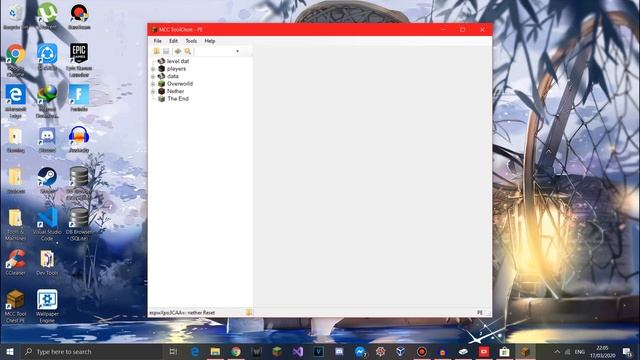Click the magnifier search toolbar icon
Image resolution: width=640 pixels, height=360 pixels.
tap(188, 51)
